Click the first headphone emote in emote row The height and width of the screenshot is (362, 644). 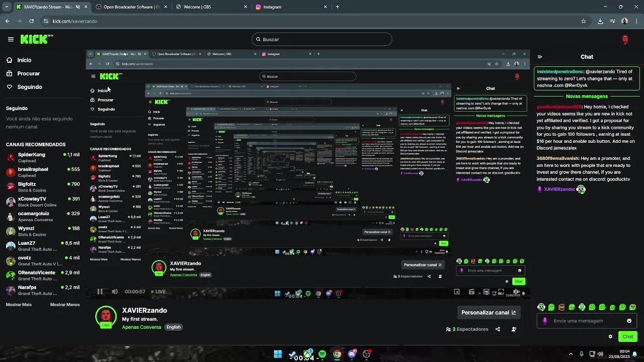[541, 307]
